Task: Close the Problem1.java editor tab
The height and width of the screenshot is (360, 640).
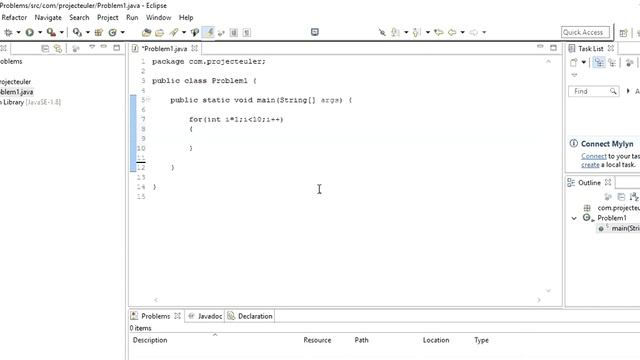Action: (195, 48)
